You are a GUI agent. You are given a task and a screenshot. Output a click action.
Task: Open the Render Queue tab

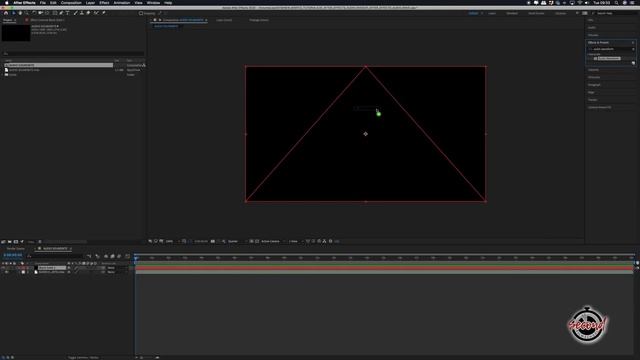point(16,249)
